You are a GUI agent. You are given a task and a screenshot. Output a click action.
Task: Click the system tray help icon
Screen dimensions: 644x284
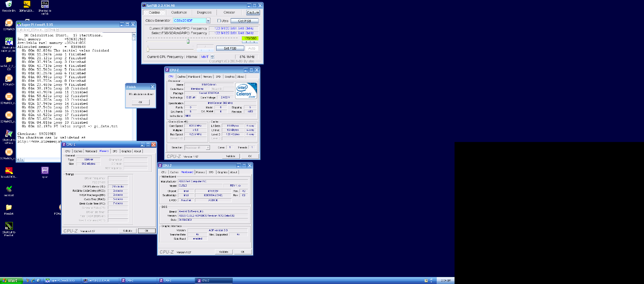pyautogui.click(x=426, y=280)
